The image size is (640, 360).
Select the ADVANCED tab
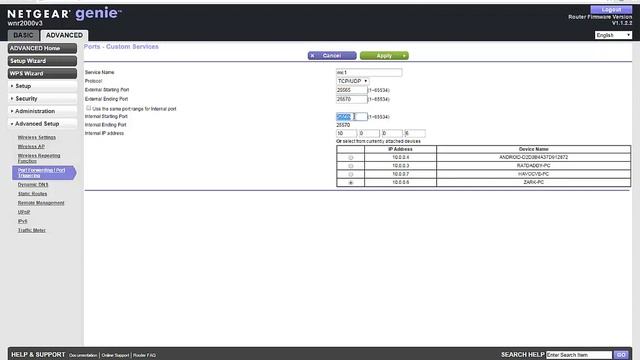[64, 35]
